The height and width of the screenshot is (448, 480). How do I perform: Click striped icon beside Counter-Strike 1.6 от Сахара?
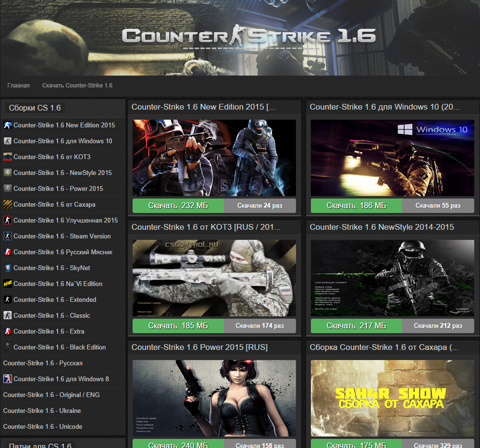click(x=8, y=204)
